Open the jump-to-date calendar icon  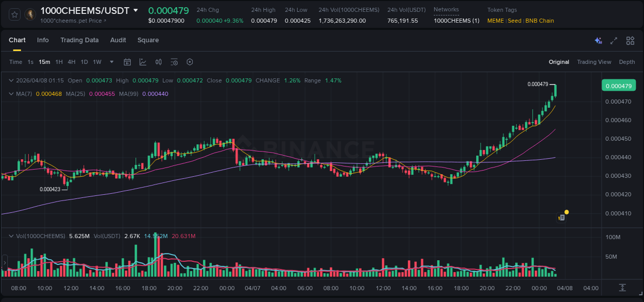[x=127, y=62]
